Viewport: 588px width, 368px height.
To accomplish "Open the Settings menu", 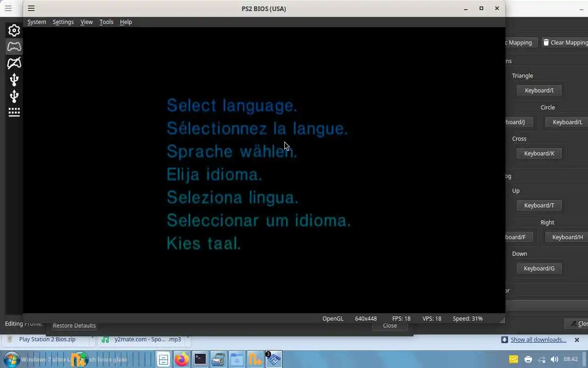I will (63, 22).
